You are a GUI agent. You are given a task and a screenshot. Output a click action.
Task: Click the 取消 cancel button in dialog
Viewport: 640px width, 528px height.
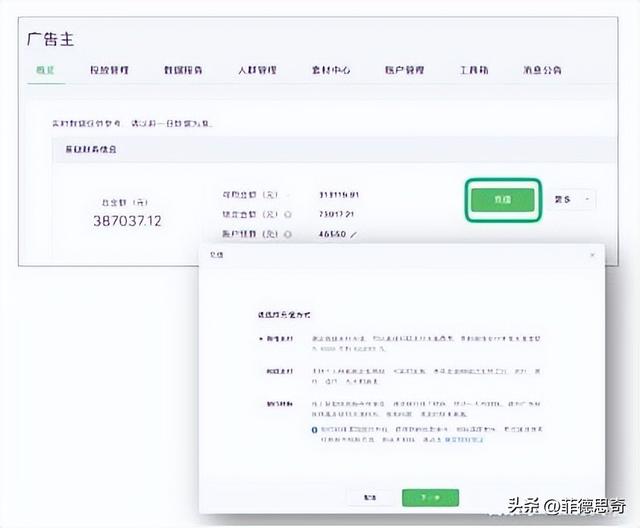click(370, 497)
